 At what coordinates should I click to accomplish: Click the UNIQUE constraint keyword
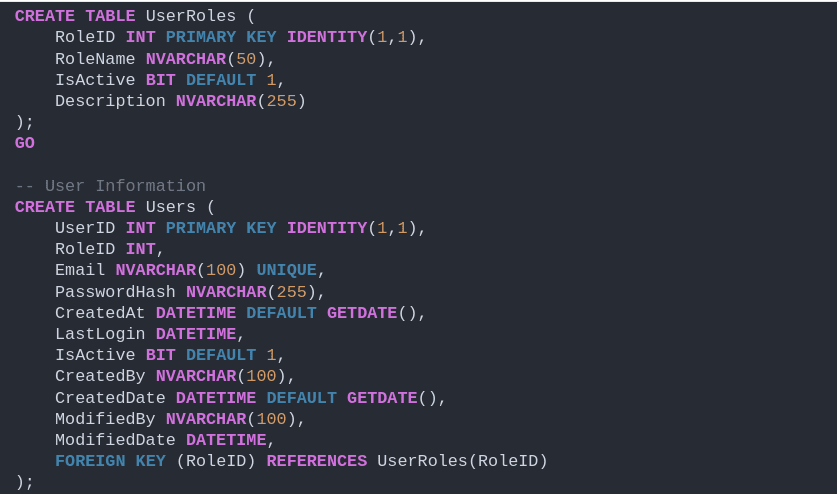click(286, 270)
